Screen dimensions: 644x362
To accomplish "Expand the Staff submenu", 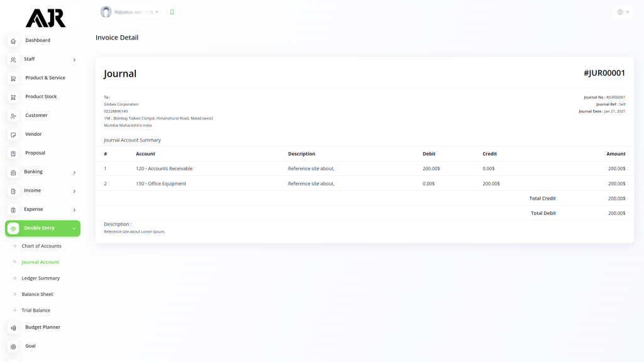I will [x=74, y=60].
